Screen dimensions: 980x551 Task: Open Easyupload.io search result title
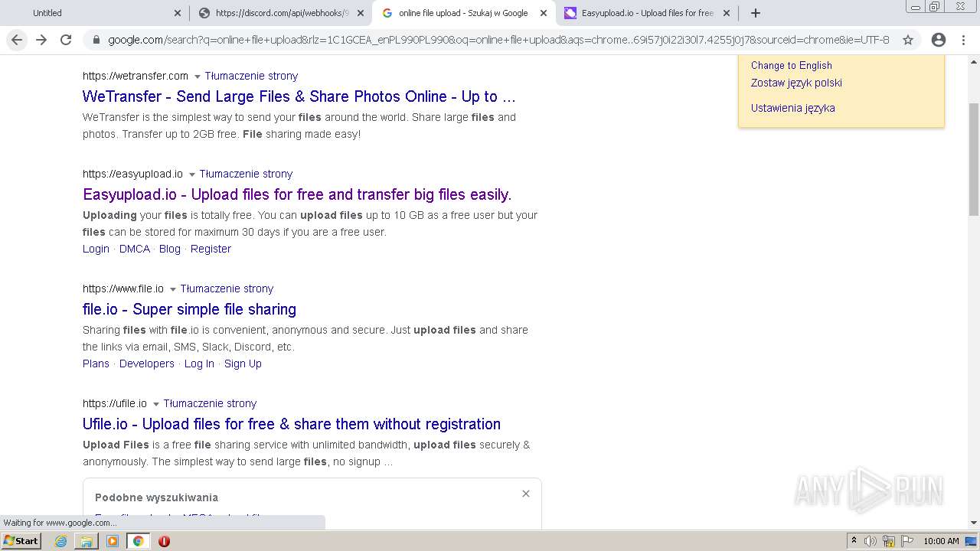pos(297,194)
